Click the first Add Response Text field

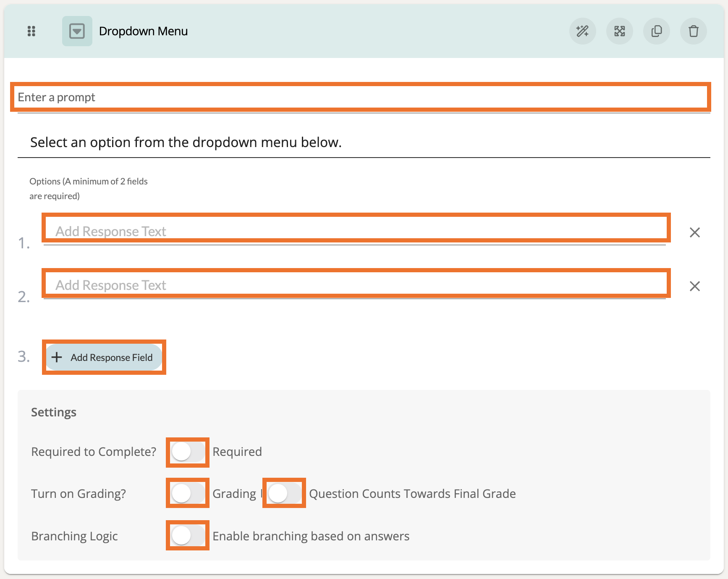click(x=355, y=232)
